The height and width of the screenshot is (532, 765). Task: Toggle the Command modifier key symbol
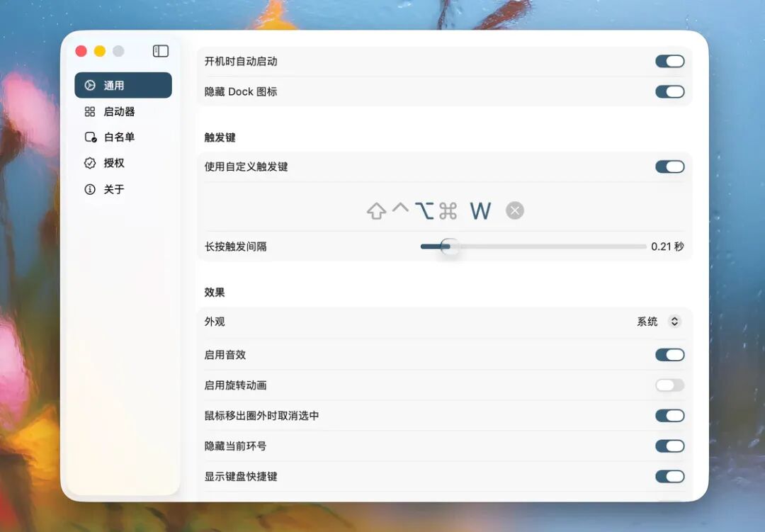coord(448,211)
